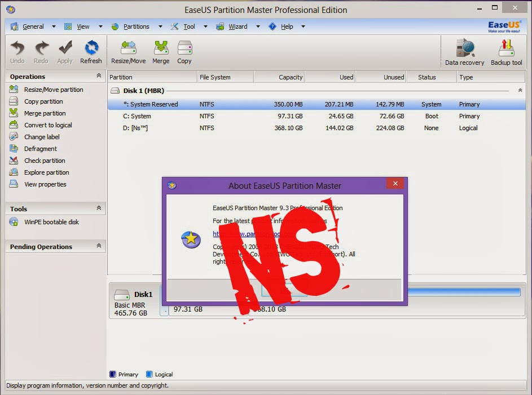Click the blue D: partition bar in disk map
Image resolution: width=532 pixels, height=395 pixels.
464,292
